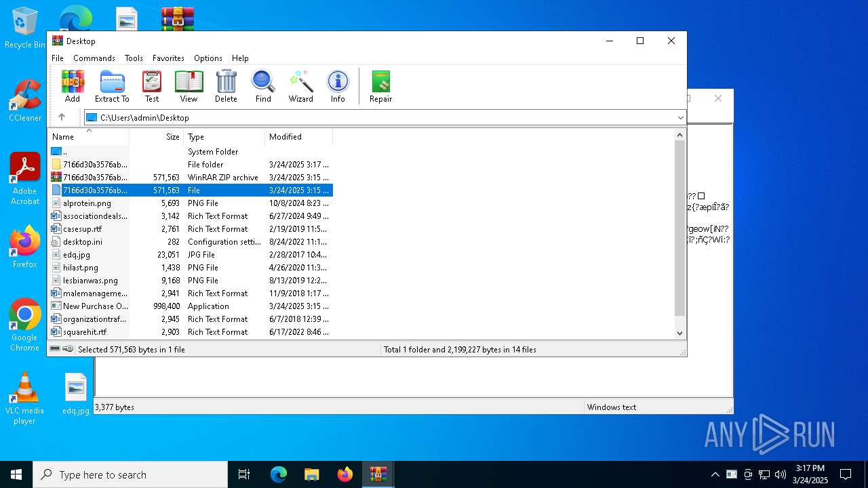Show archive Info
868x488 pixels.
tap(338, 86)
